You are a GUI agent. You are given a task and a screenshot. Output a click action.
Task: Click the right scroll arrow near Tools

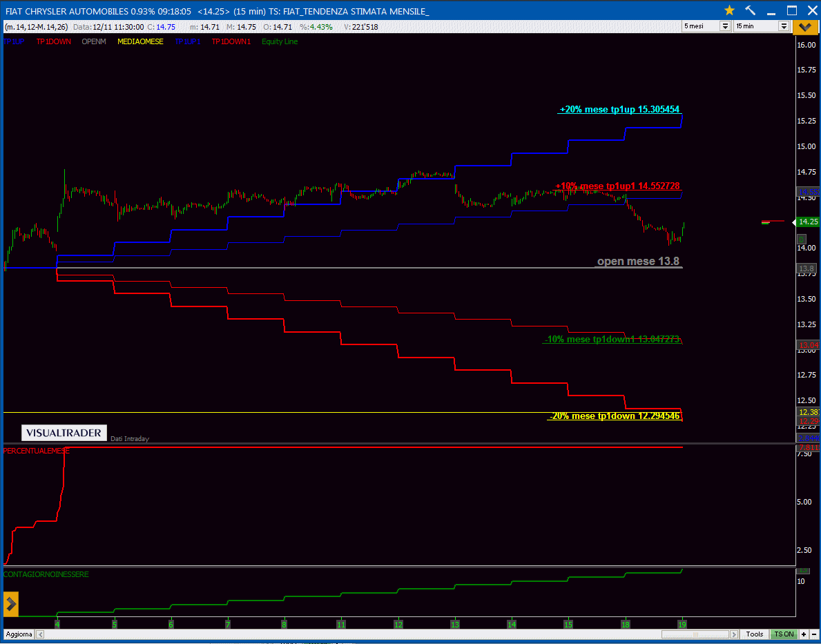[x=735, y=634]
